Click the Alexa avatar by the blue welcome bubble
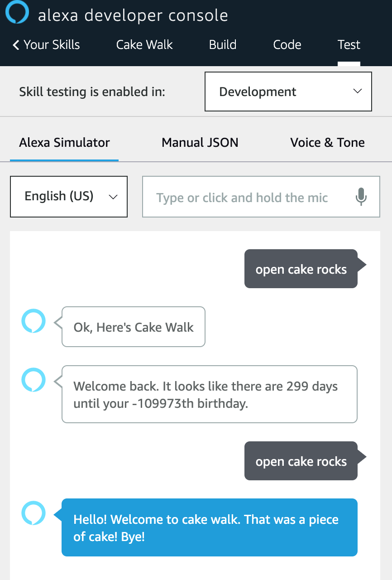 pyautogui.click(x=34, y=513)
